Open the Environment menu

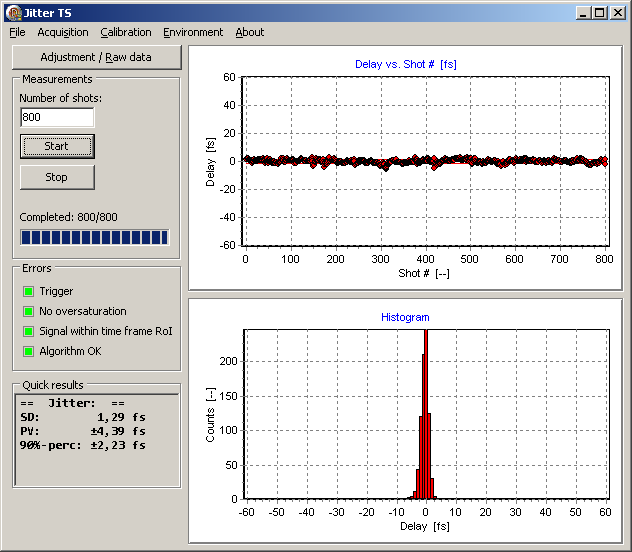coord(193,32)
